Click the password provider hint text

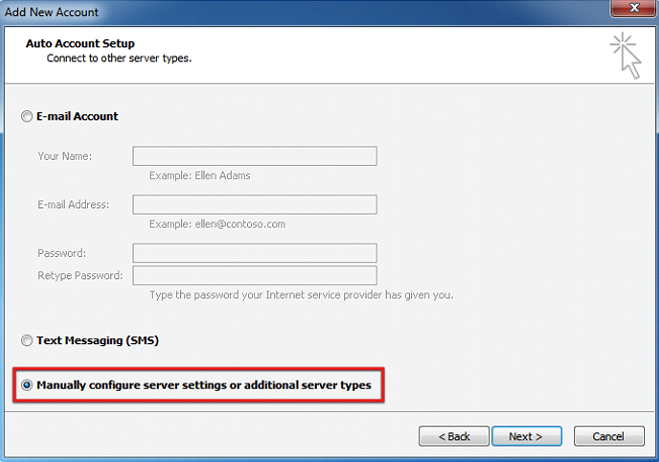301,295
